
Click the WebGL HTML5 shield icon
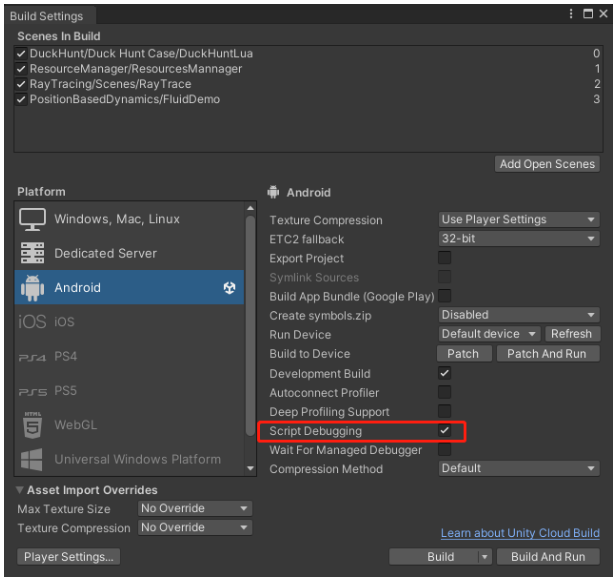pyautogui.click(x=32, y=425)
